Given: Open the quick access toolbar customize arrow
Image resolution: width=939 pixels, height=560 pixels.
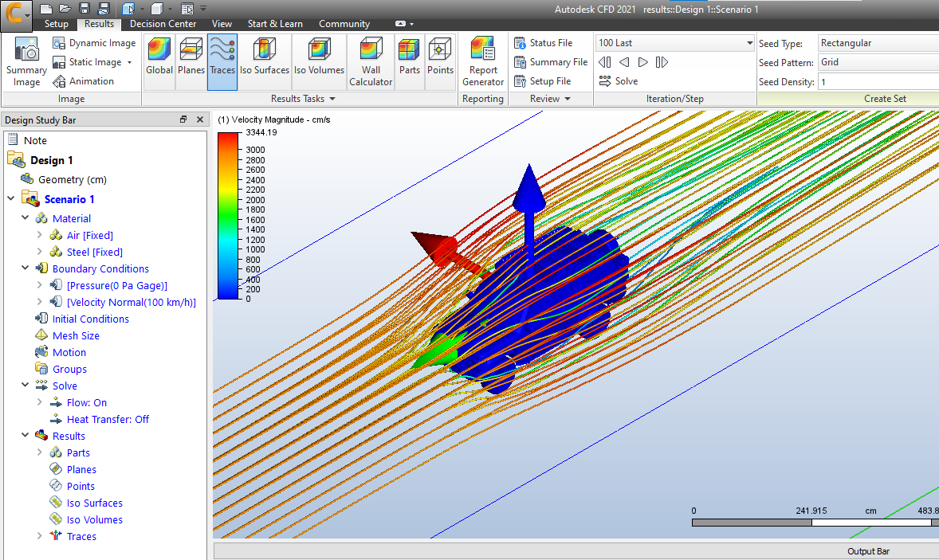Looking at the screenshot, I should click(203, 9).
